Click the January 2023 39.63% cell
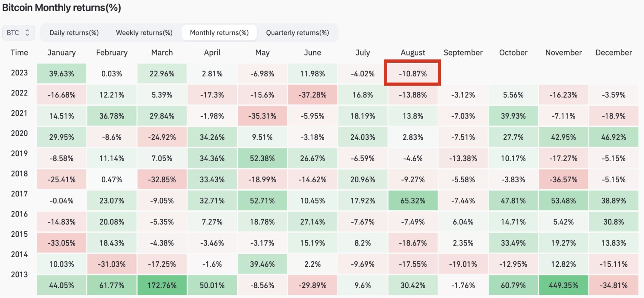 [62, 73]
